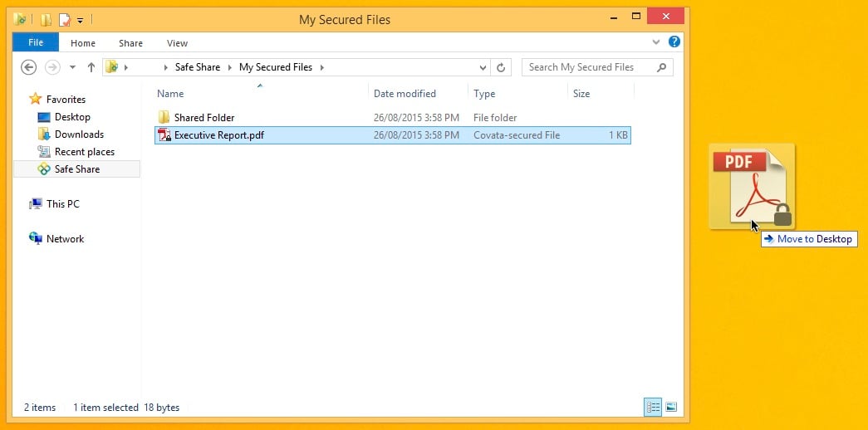This screenshot has height=430, width=868.
Task: Sort by Size column header
Action: point(581,94)
